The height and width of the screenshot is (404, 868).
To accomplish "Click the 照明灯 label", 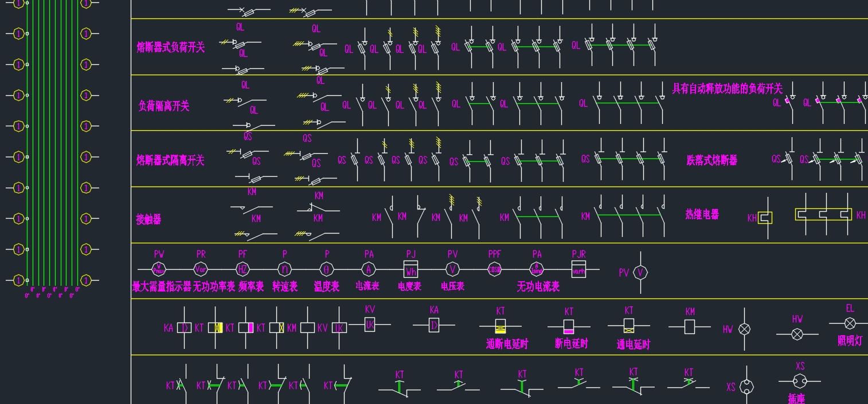I will [850, 340].
